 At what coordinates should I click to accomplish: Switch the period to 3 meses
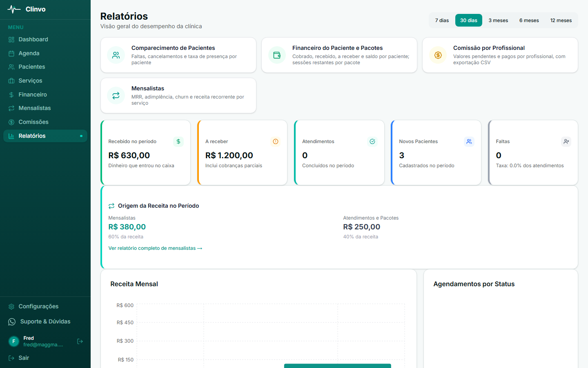pyautogui.click(x=498, y=20)
